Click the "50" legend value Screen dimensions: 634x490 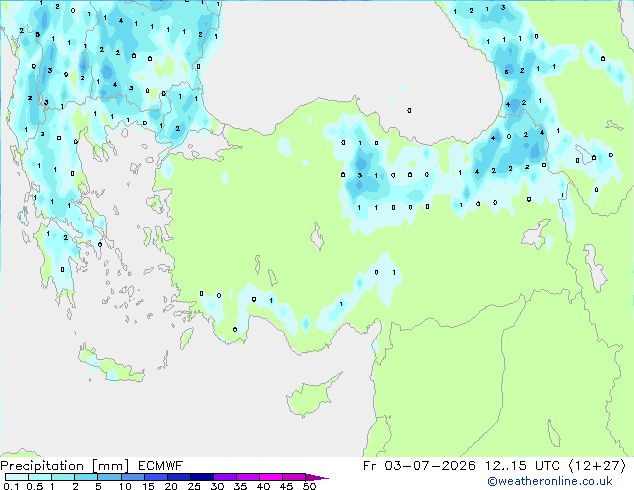pos(309,486)
